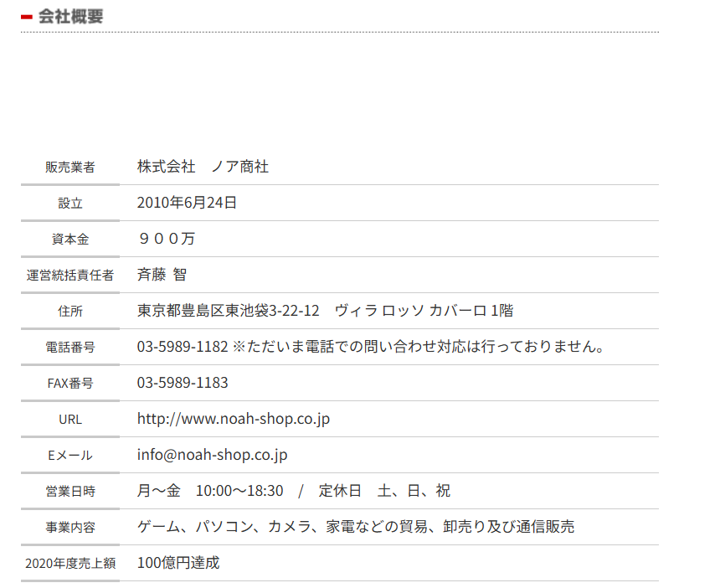Select the URL label cell

point(70,419)
